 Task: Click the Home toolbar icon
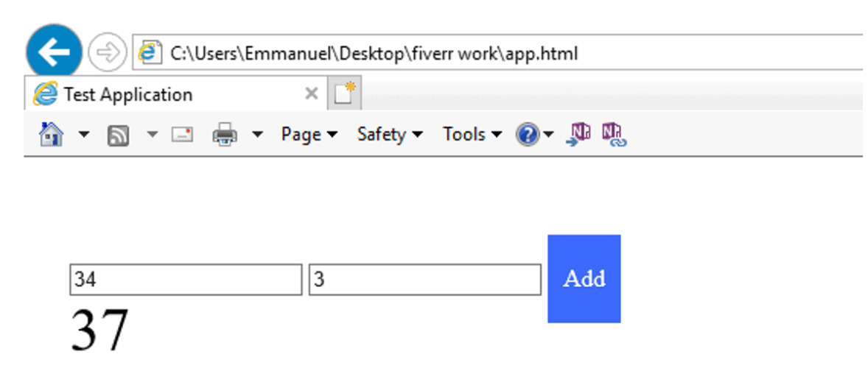(51, 135)
